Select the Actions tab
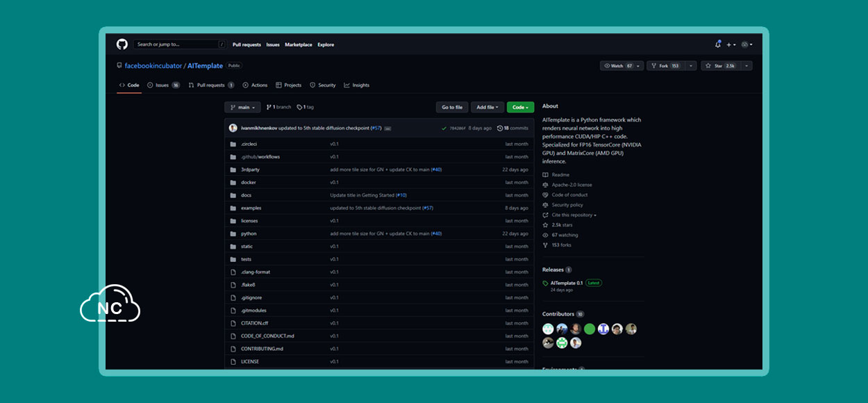 click(x=255, y=85)
